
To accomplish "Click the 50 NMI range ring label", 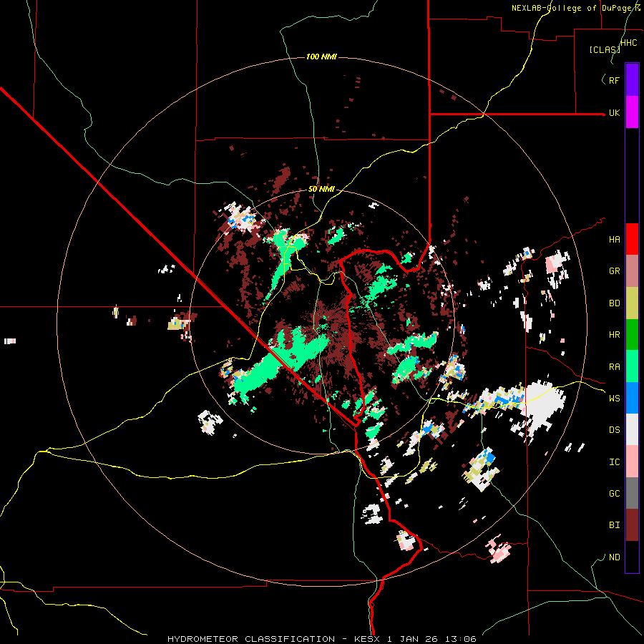I will pos(321,190).
